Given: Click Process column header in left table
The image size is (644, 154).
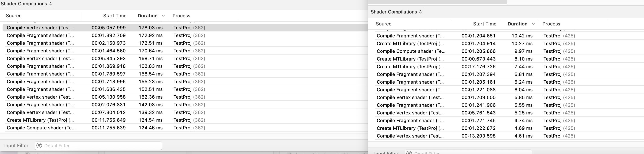Looking at the screenshot, I should 181,16.
